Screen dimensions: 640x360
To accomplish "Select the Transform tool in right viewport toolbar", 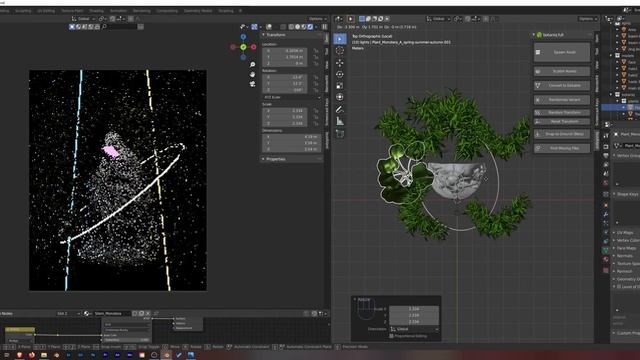I will (x=340, y=97).
